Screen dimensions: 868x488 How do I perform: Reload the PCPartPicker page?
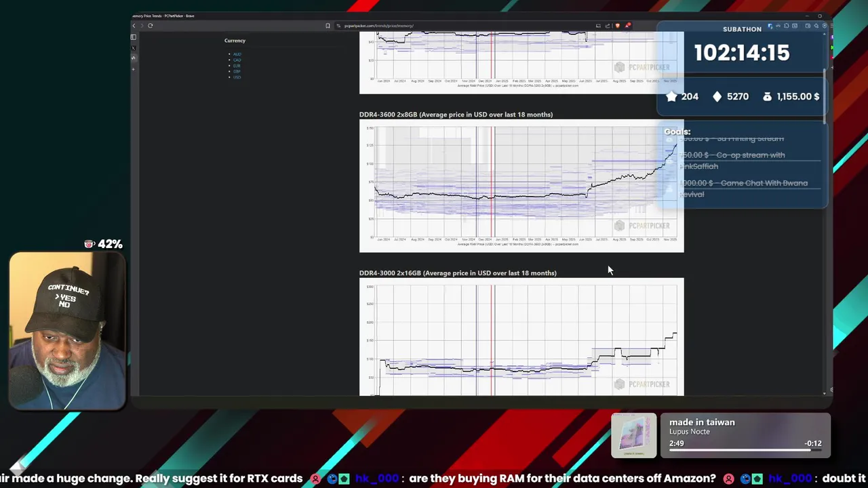tap(151, 26)
